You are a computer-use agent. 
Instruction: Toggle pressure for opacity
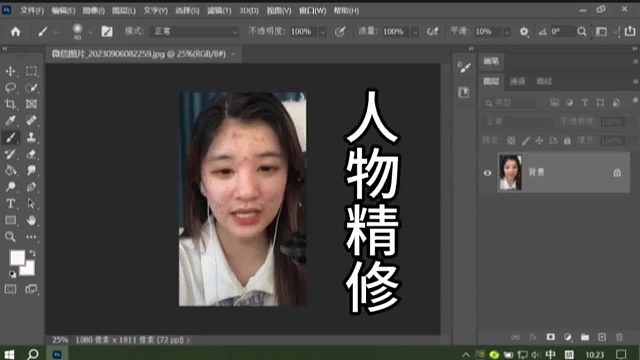coord(340,31)
